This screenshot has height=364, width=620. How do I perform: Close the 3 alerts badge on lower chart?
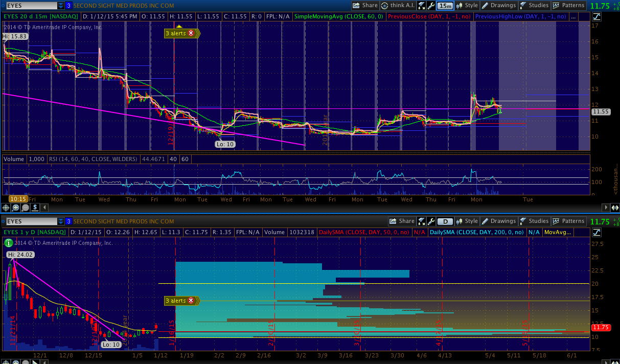[x=191, y=301]
